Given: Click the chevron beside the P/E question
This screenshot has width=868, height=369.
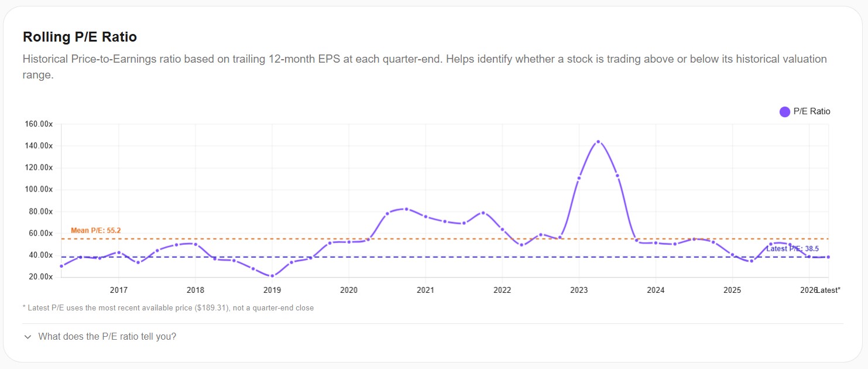Looking at the screenshot, I should click(27, 336).
